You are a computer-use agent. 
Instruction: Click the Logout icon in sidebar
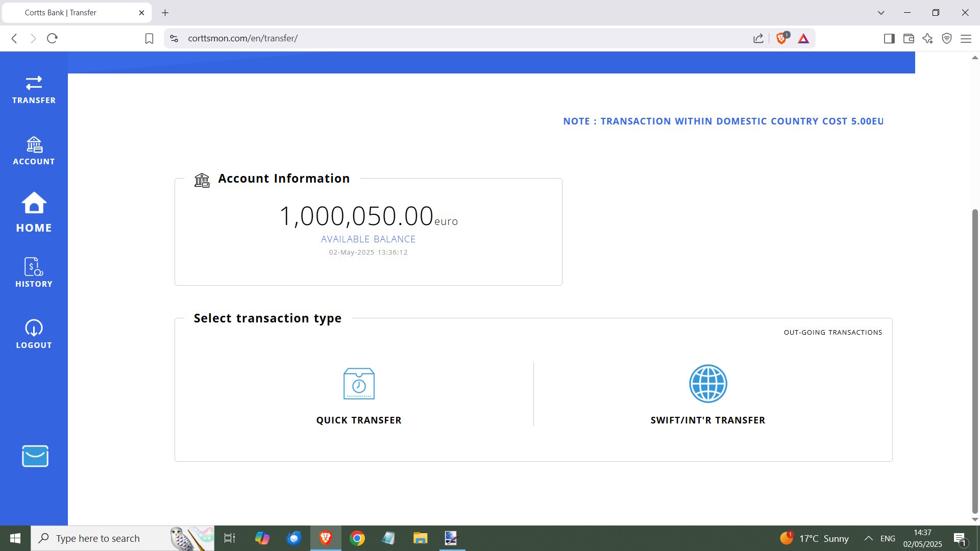click(34, 328)
